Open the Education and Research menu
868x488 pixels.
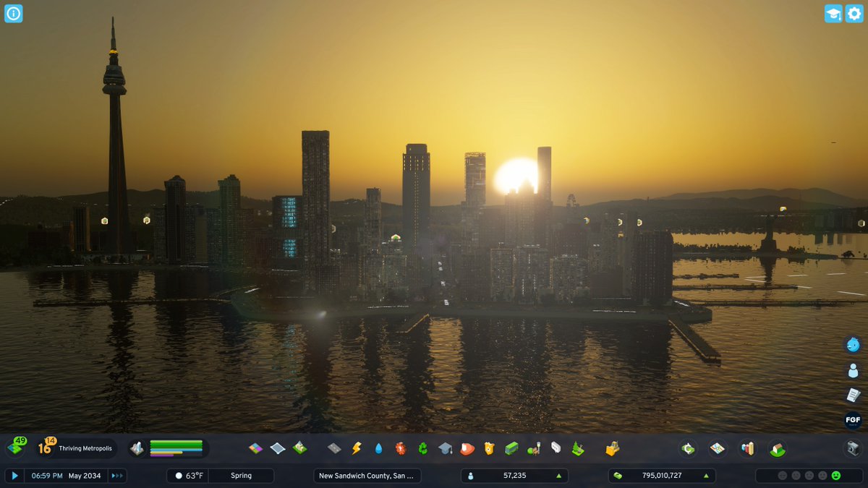(445, 448)
